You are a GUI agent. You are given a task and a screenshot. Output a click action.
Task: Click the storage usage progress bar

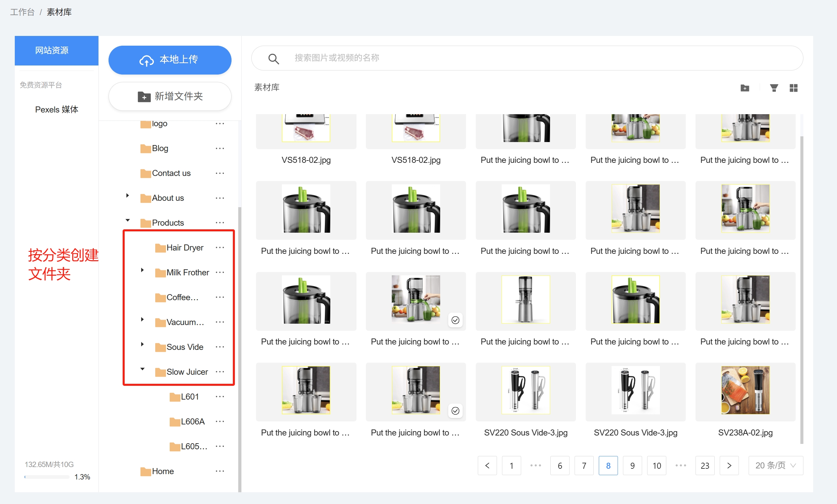click(47, 476)
